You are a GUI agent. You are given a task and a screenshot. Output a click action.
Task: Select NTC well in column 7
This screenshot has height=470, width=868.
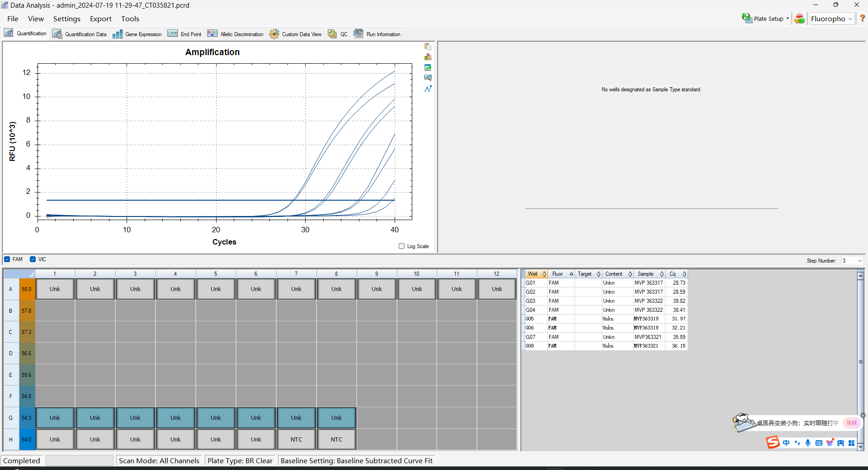[296, 440]
